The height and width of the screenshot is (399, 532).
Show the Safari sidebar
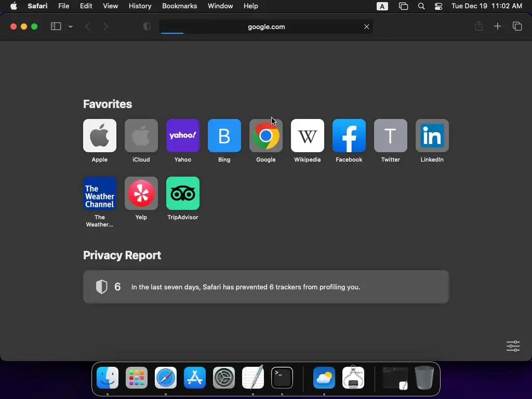tap(56, 26)
